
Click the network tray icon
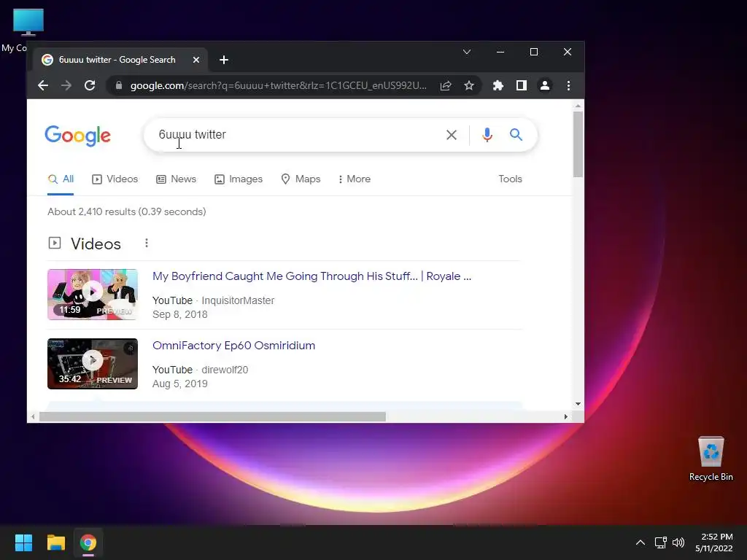(x=660, y=542)
